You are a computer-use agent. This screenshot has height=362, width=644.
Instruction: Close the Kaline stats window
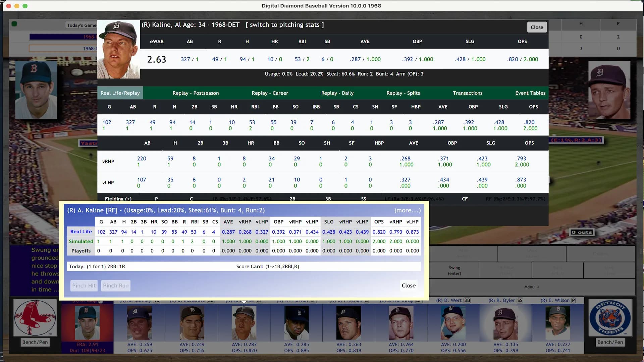[537, 27]
